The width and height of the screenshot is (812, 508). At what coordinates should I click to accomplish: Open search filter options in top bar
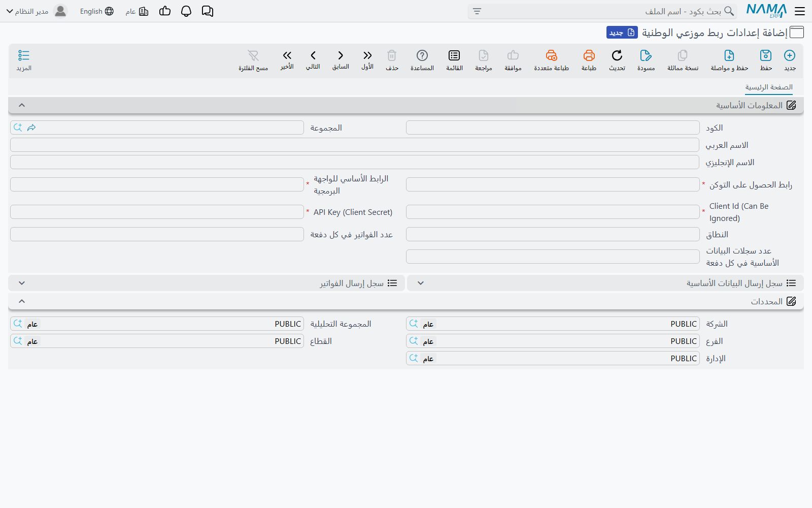[x=477, y=11]
